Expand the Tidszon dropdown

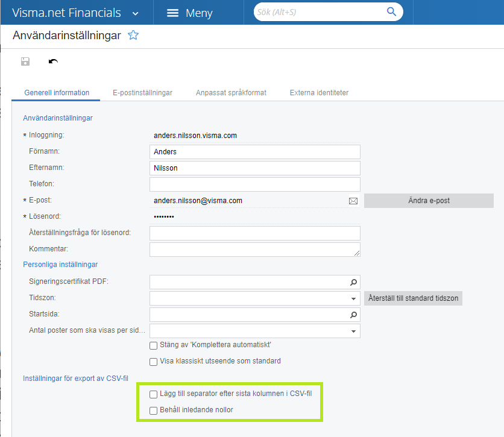pyautogui.click(x=353, y=298)
